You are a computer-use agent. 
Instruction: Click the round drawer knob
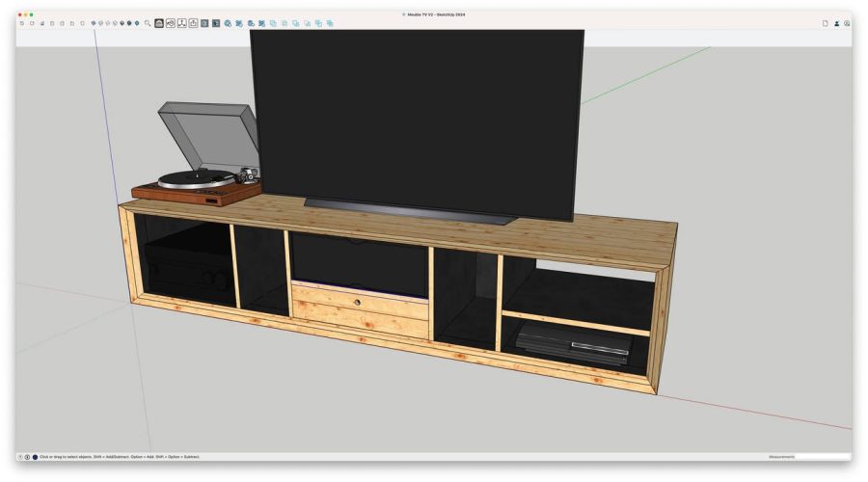[x=358, y=302]
